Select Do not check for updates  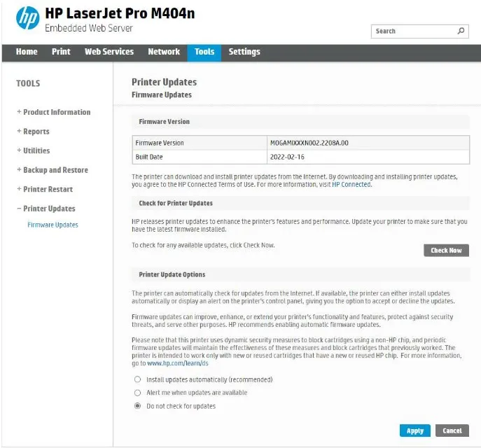coord(138,406)
